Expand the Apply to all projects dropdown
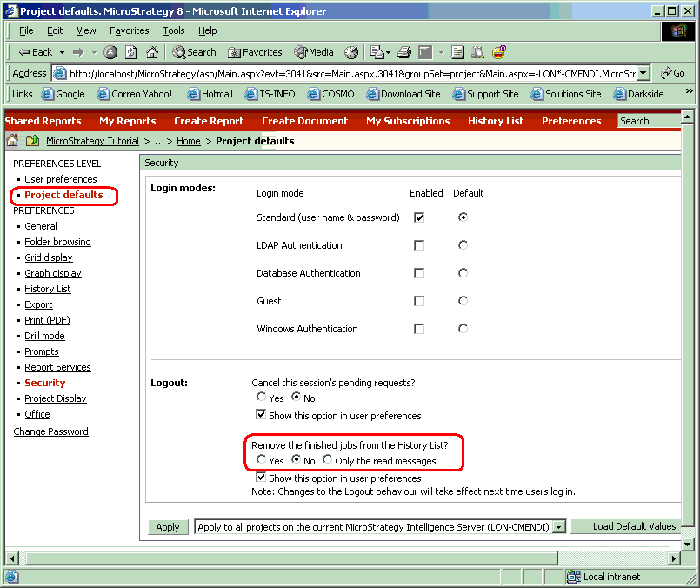 pyautogui.click(x=559, y=527)
